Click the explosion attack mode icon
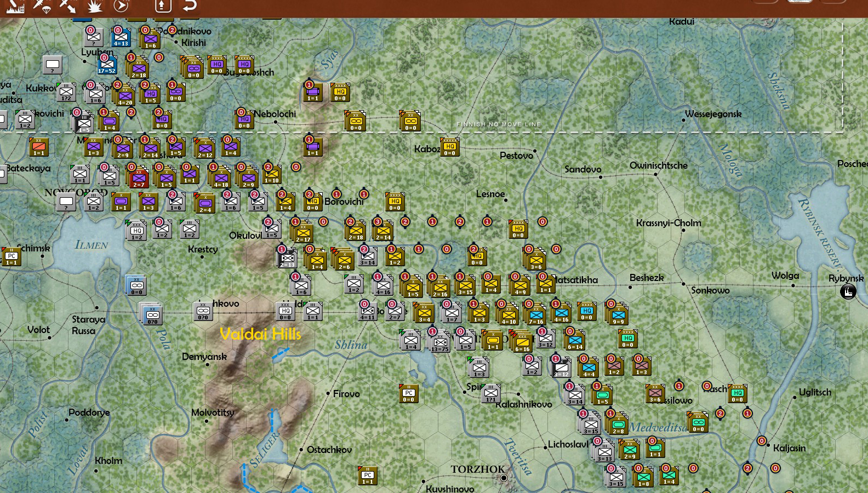Viewport: 868px width, 493px height. 95,6
